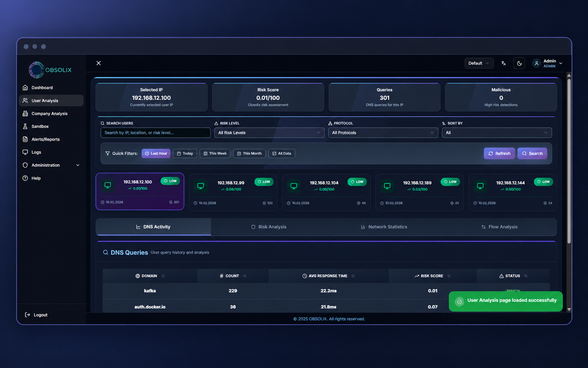Switch to the Flow Analysis tab
The image size is (588, 368).
coord(499,227)
